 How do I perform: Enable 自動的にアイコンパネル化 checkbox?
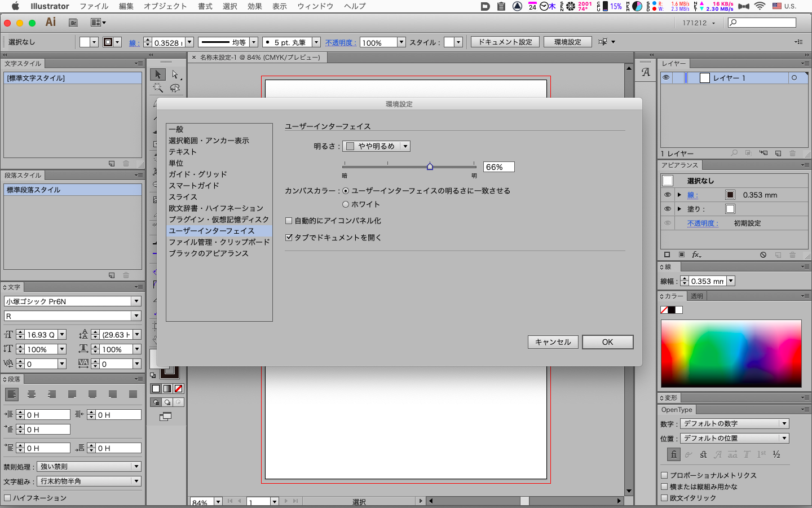289,221
